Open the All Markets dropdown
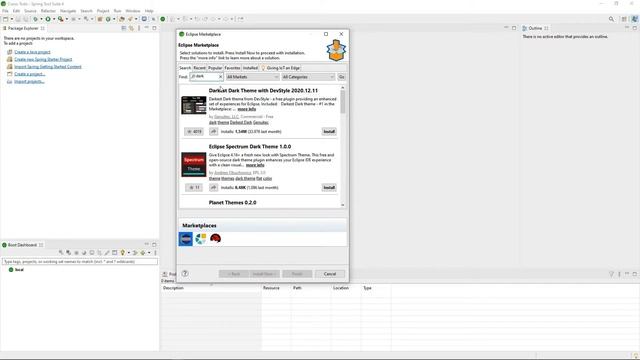This screenshot has height=360, width=640. point(253,77)
